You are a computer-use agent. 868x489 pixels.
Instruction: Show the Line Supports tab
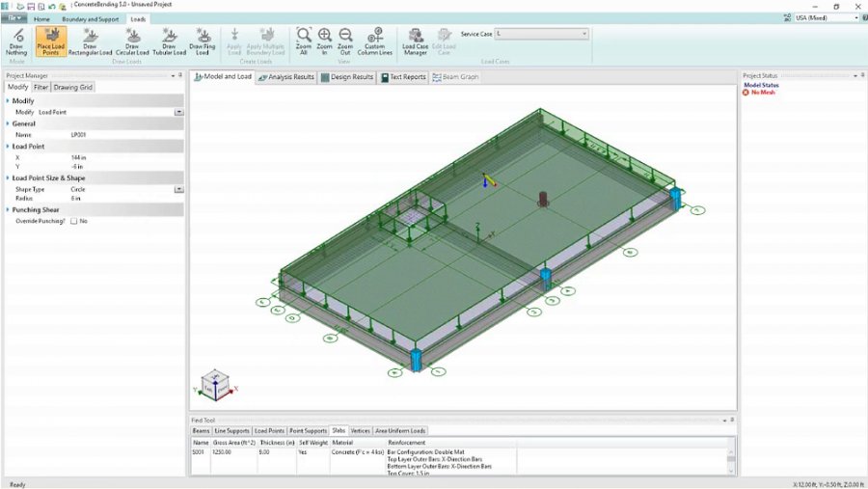point(231,430)
